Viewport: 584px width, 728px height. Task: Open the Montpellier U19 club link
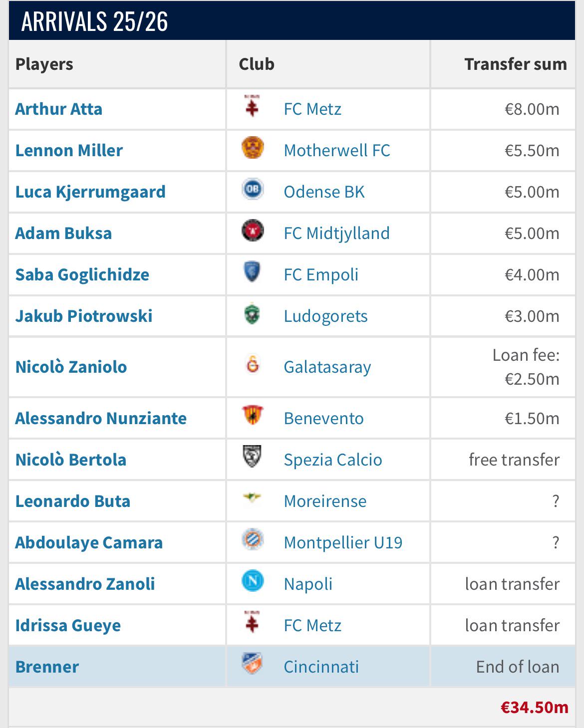coord(343,542)
